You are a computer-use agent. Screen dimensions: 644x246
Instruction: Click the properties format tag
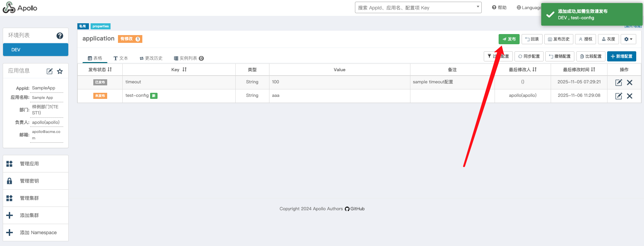coord(101,26)
